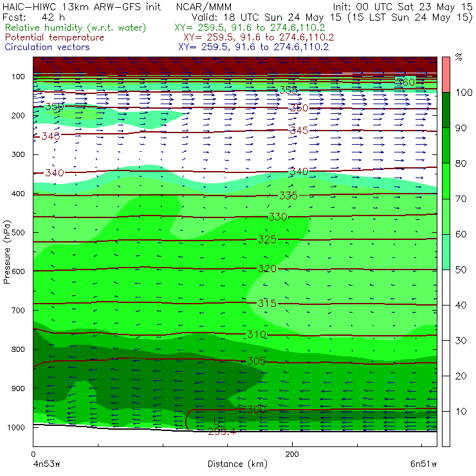Click the '90' colorbar label

(x=461, y=128)
